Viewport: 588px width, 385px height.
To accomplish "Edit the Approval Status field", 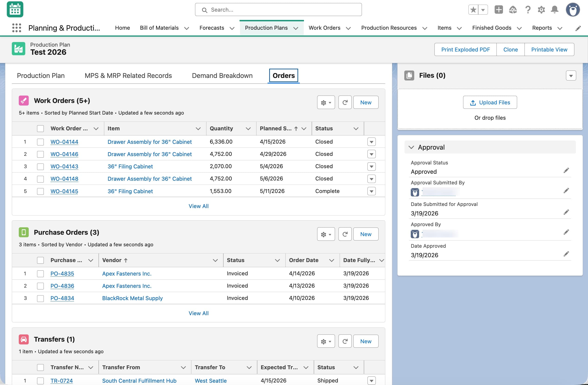I will pyautogui.click(x=566, y=170).
